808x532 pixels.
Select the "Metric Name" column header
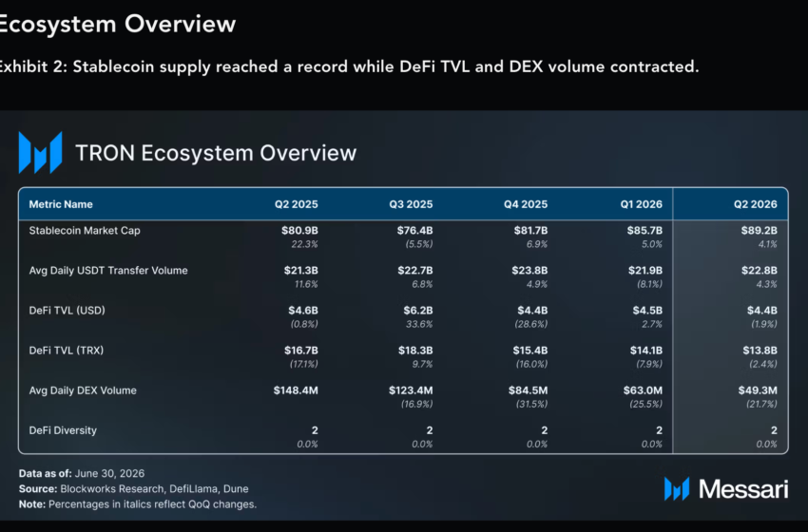[61, 204]
